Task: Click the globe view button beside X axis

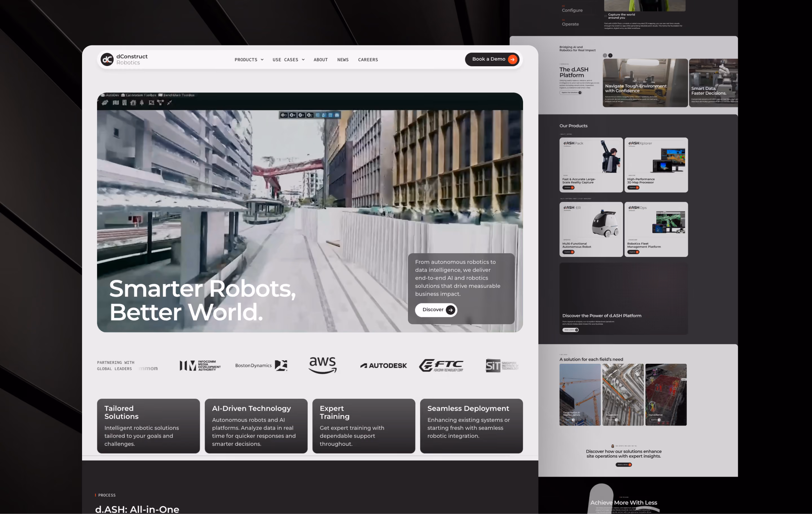Action: pos(284,115)
